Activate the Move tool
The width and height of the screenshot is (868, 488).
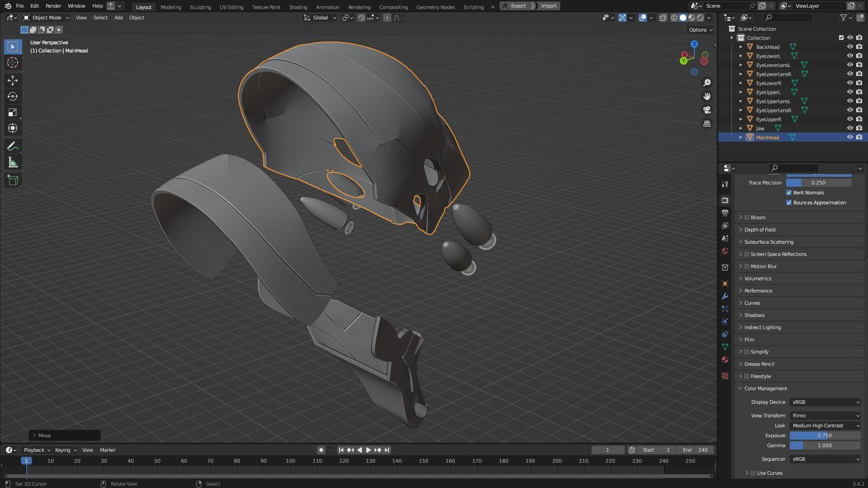coord(13,81)
